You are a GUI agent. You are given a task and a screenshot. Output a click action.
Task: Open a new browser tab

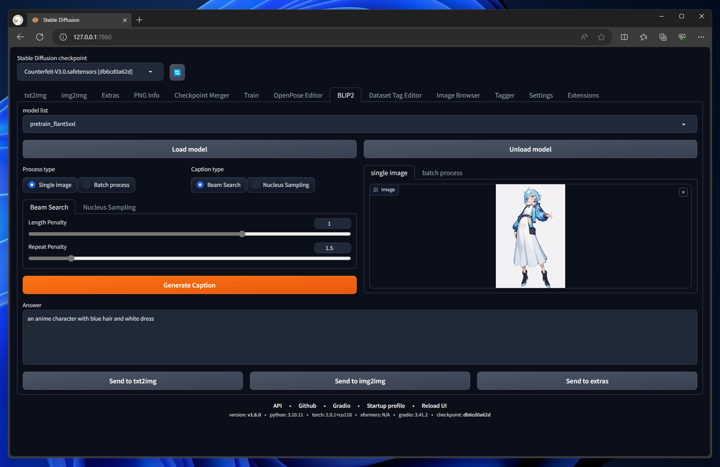tap(139, 20)
